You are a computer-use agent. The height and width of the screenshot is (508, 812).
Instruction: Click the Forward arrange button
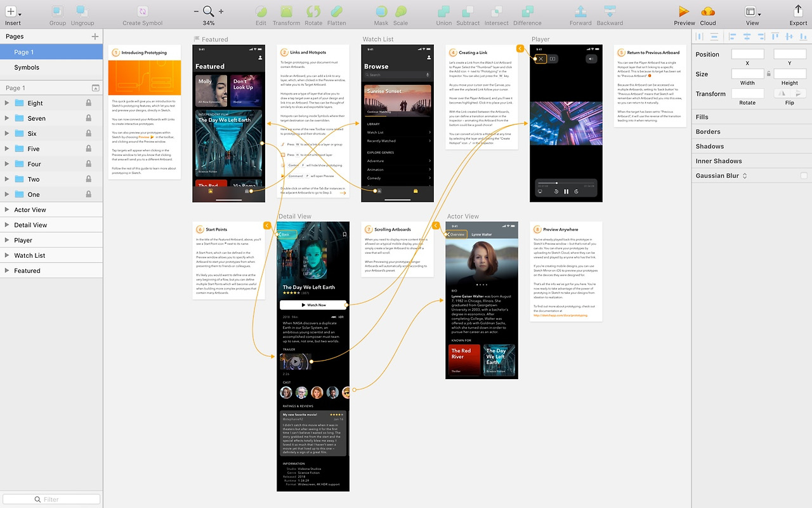tap(580, 14)
